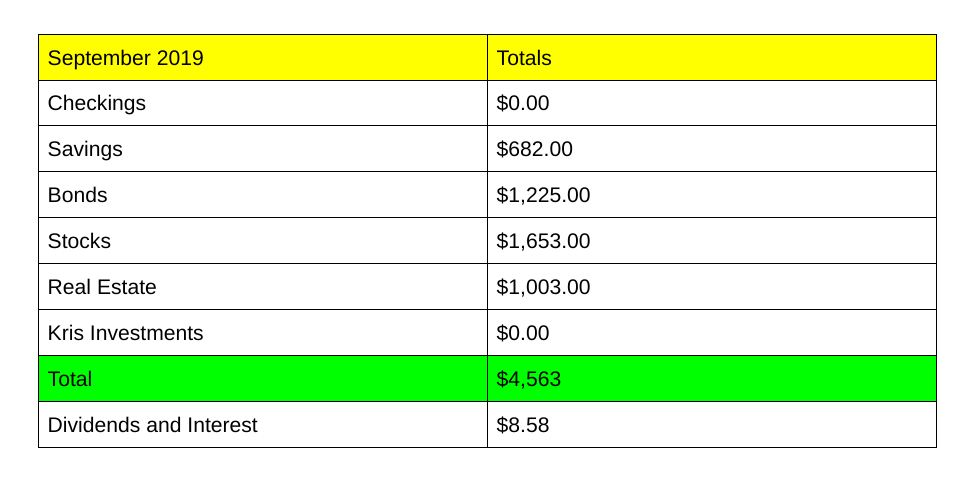Viewport: 975px width, 479px height.
Task: Click the green $4,563 total amount
Action: tap(529, 379)
